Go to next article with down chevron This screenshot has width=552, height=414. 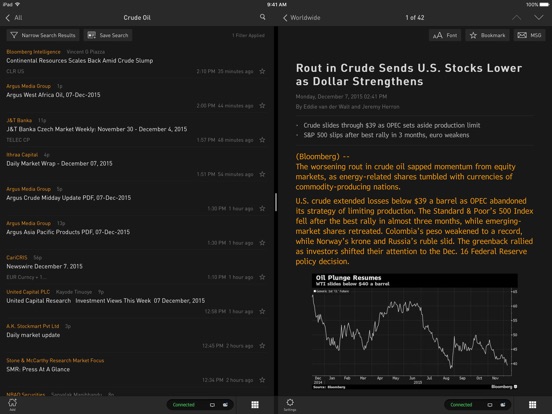pos(539,17)
